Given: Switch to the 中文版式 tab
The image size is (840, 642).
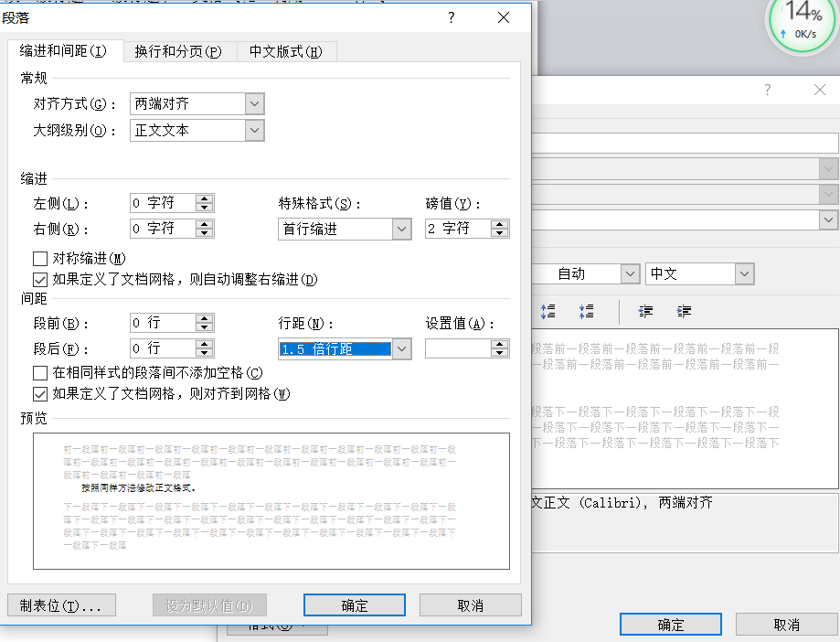Looking at the screenshot, I should pyautogui.click(x=284, y=51).
